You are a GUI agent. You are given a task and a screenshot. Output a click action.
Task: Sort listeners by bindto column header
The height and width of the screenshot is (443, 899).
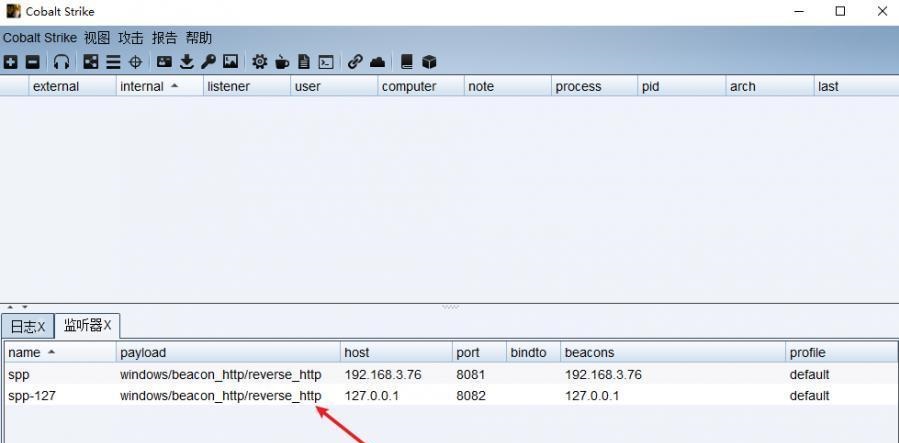tap(534, 352)
